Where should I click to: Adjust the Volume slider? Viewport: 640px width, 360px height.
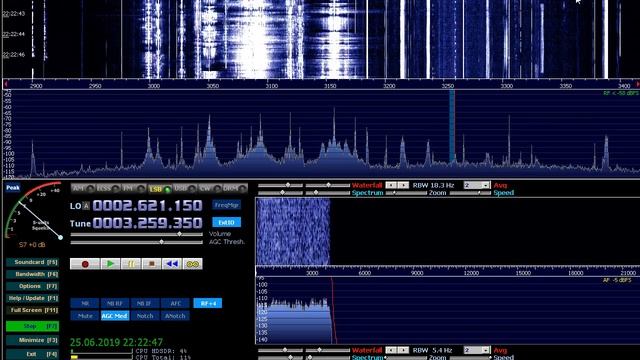point(137,234)
